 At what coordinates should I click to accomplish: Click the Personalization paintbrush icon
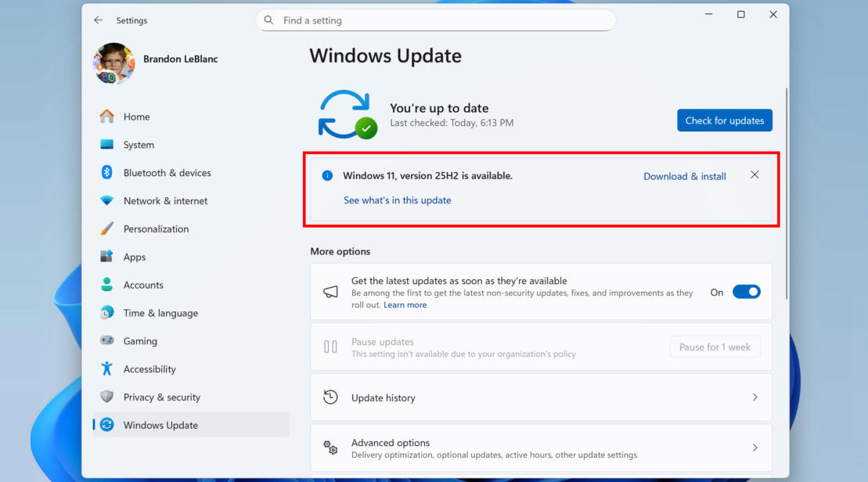107,228
